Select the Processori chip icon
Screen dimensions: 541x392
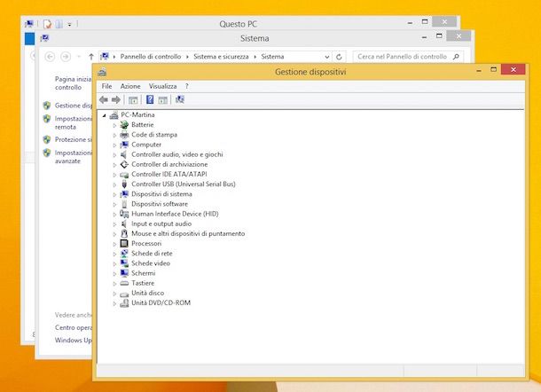[x=124, y=244]
